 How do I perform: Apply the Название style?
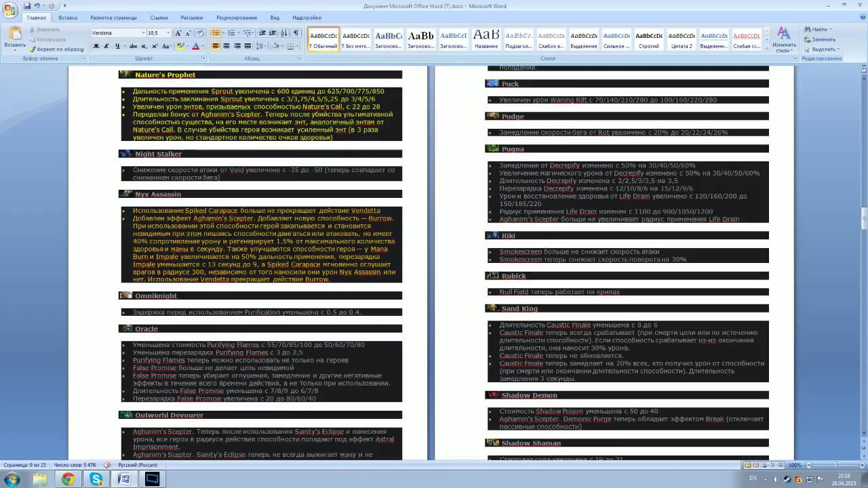point(486,39)
